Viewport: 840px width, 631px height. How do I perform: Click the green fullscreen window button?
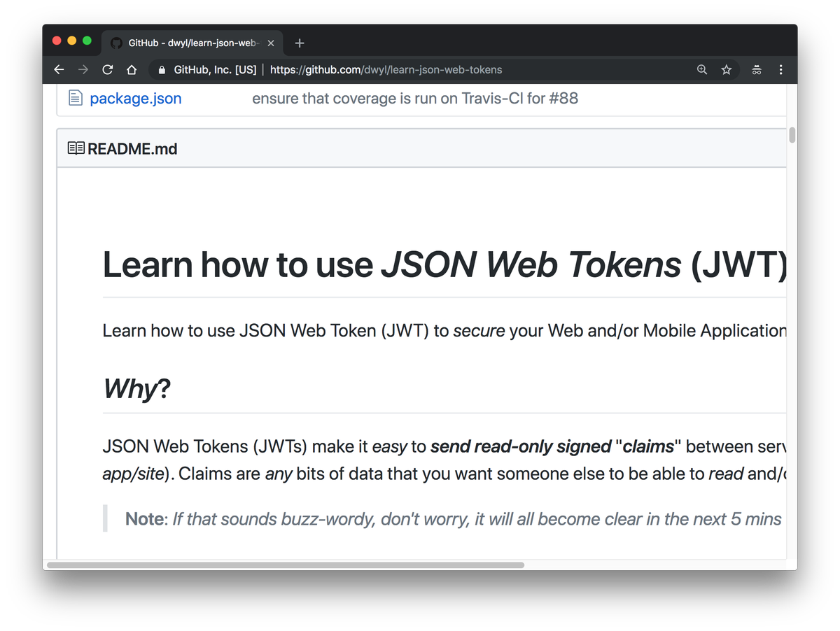(87, 41)
